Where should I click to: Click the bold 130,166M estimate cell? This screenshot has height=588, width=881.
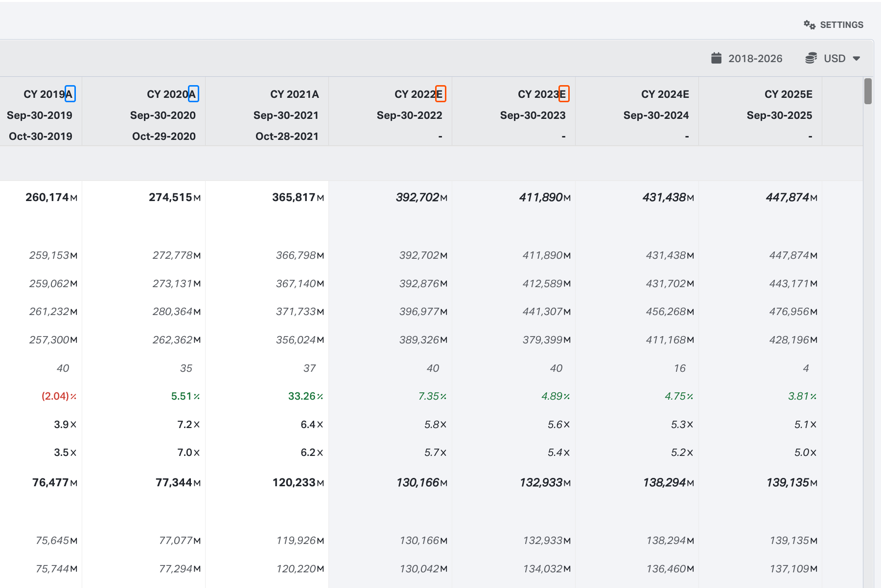pyautogui.click(x=422, y=483)
